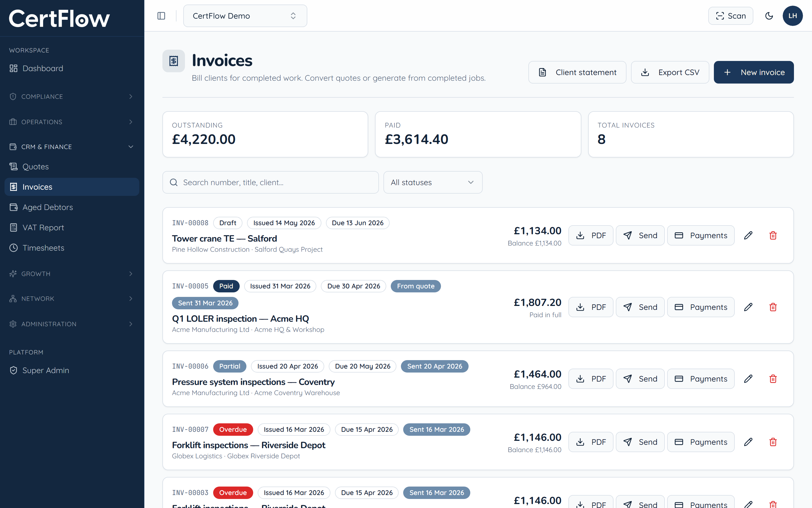Click the Client statement button
The height and width of the screenshot is (508, 812).
[577, 72]
